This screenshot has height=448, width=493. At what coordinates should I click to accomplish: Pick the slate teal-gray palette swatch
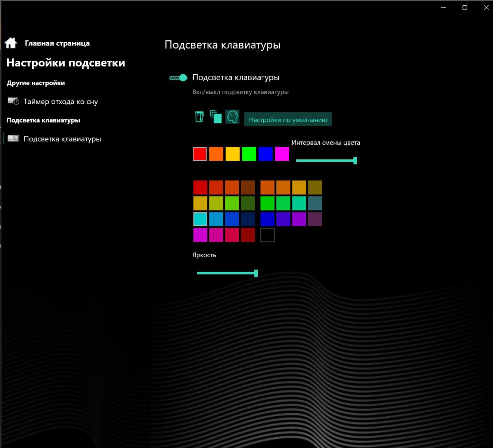(315, 203)
